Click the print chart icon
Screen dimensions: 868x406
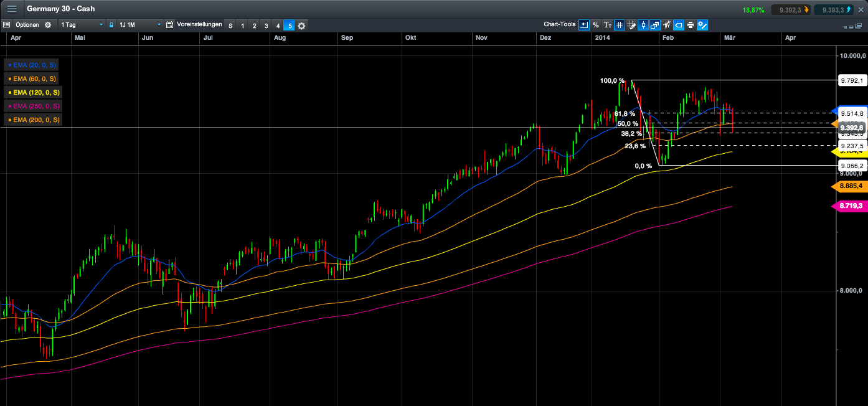tap(691, 25)
